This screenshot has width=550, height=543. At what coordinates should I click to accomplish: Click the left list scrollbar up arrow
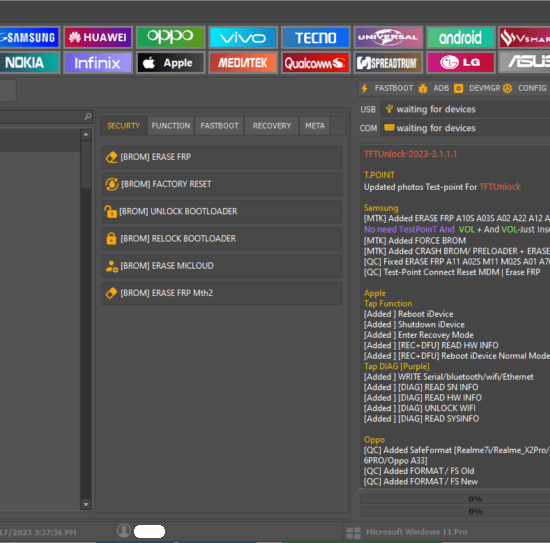tap(86, 135)
